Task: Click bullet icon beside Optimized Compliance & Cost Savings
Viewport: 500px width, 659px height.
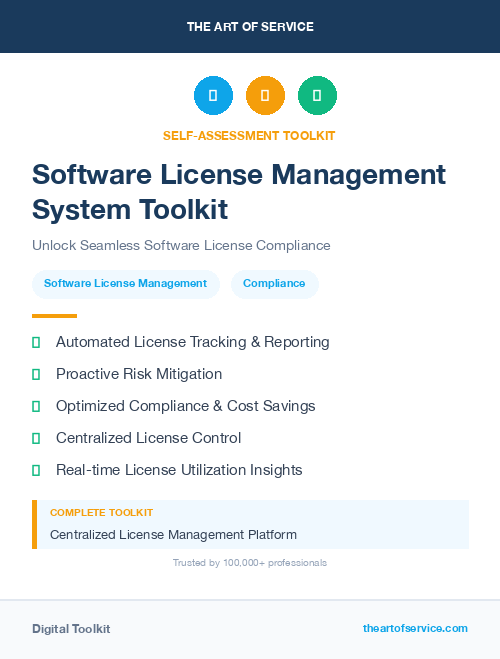Action: tap(36, 406)
